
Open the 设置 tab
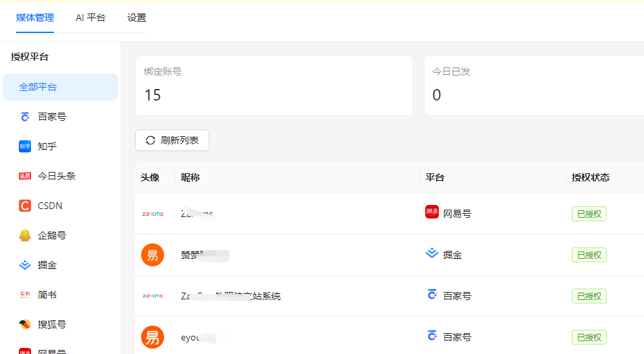coord(136,18)
